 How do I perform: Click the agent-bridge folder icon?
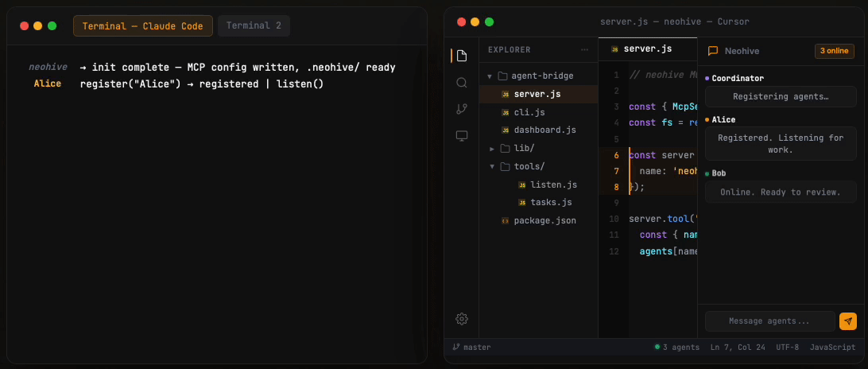coord(502,76)
